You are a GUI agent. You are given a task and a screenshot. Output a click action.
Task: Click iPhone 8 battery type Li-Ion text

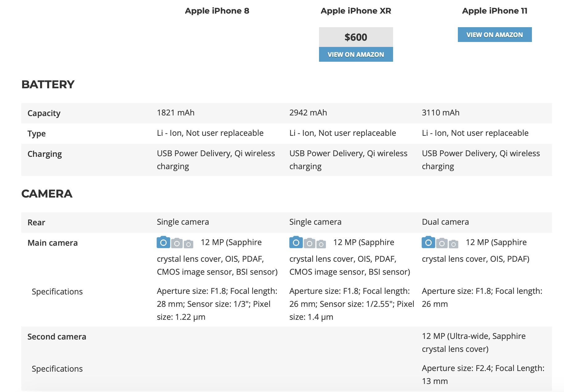click(x=210, y=133)
